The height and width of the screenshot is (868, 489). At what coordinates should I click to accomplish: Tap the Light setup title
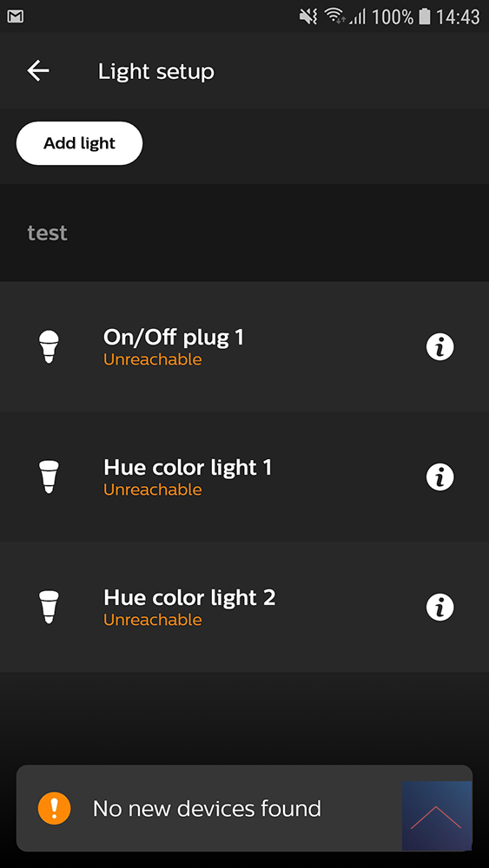[155, 71]
